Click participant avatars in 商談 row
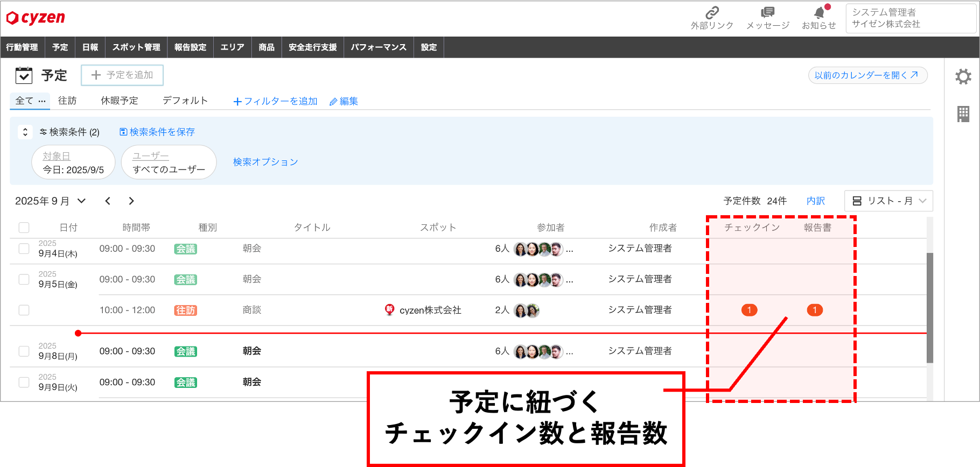This screenshot has width=980, height=467. pos(526,310)
